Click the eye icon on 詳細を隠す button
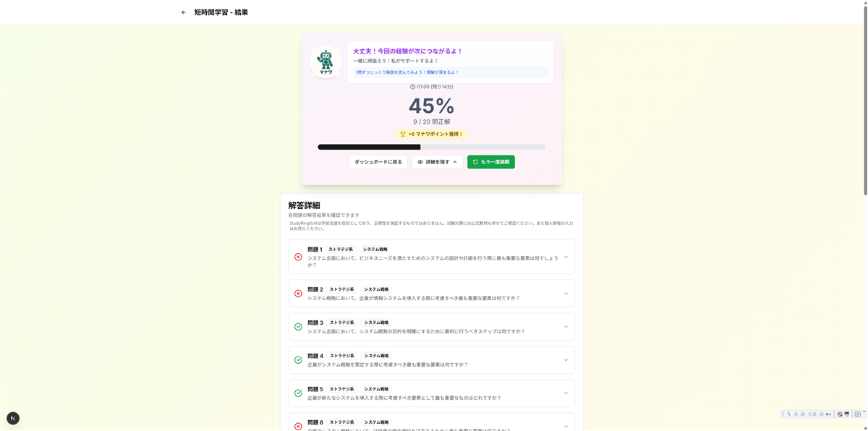This screenshot has height=431, width=868. tap(420, 161)
